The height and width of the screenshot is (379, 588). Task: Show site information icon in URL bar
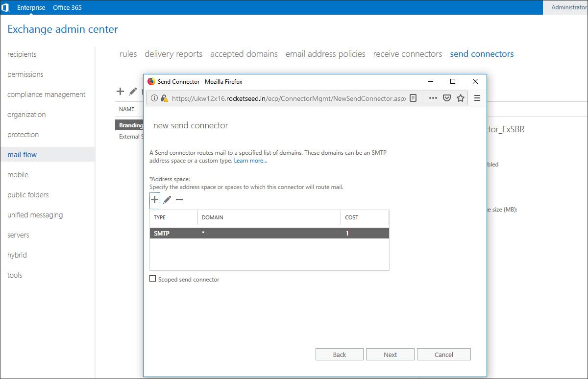(x=154, y=98)
